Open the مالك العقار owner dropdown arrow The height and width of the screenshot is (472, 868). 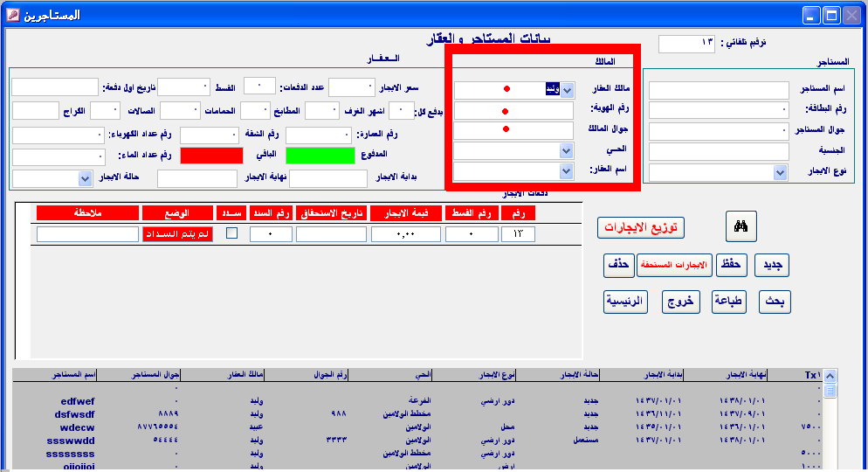(x=567, y=90)
